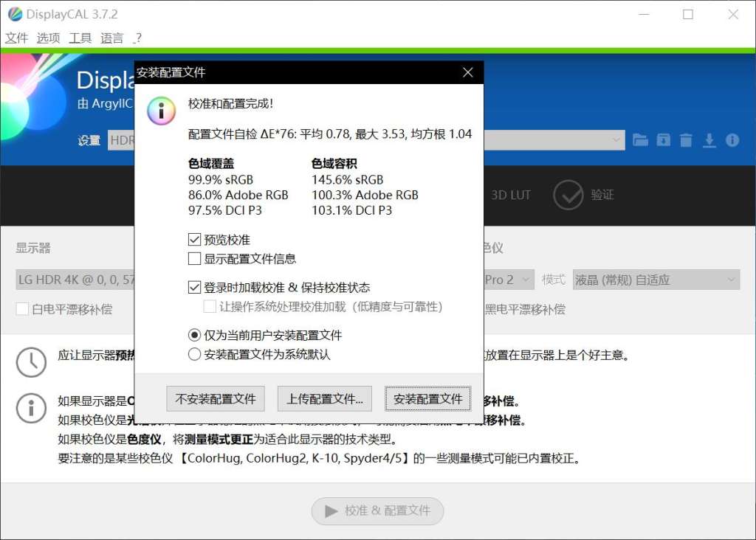Click the ΔE*76 self-check result line

(x=330, y=134)
